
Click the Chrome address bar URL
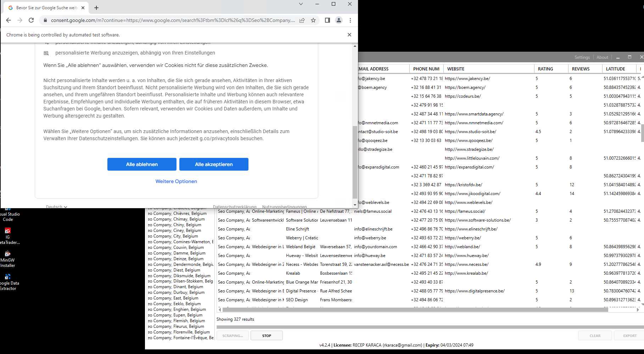(x=173, y=20)
